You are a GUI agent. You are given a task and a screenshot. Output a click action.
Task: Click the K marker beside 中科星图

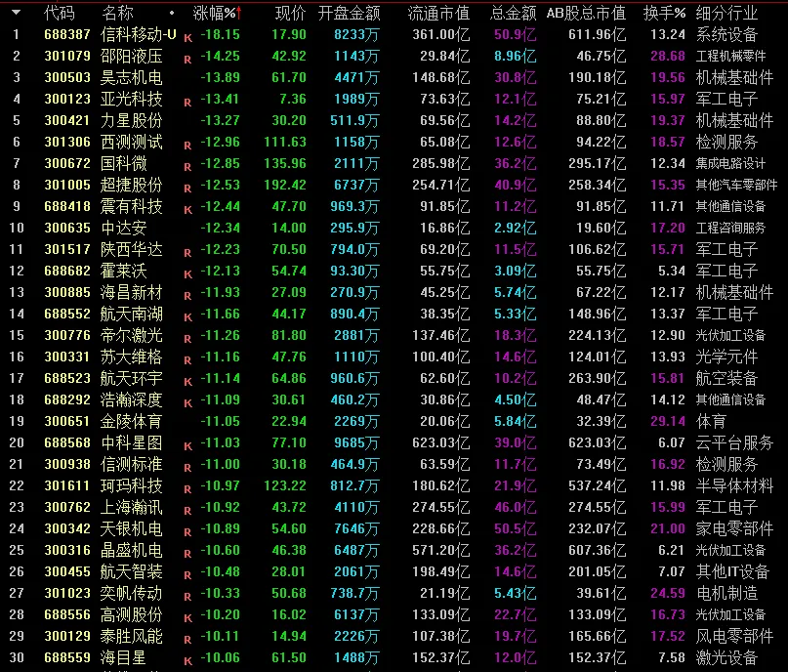(187, 446)
